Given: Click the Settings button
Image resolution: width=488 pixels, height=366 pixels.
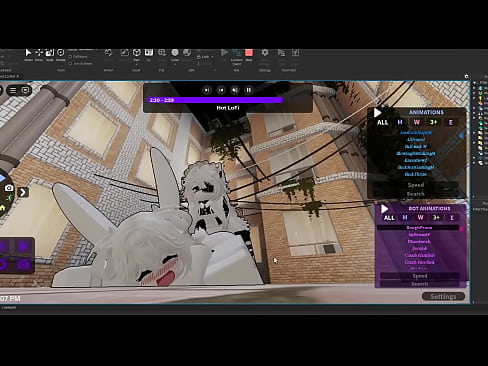Looking at the screenshot, I should [443, 296].
